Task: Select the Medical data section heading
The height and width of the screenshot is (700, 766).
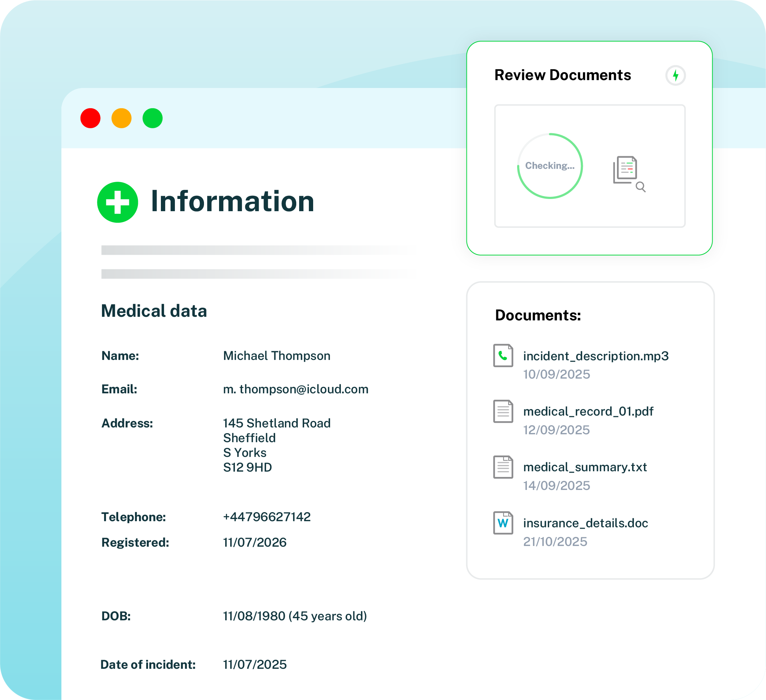Action: point(154,311)
